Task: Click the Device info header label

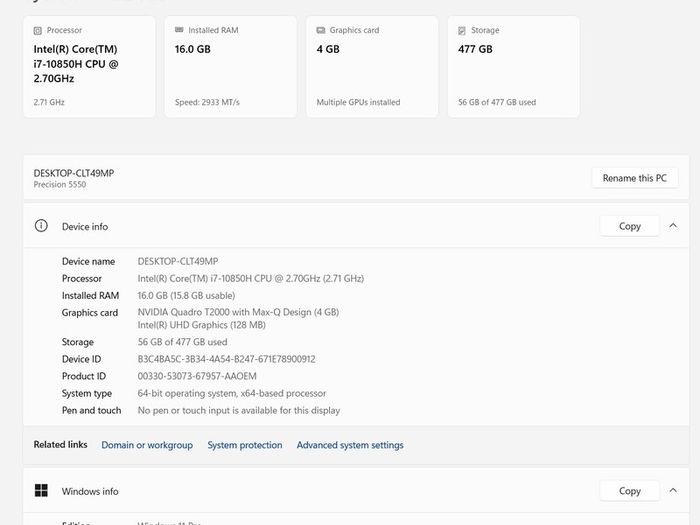Action: (85, 227)
